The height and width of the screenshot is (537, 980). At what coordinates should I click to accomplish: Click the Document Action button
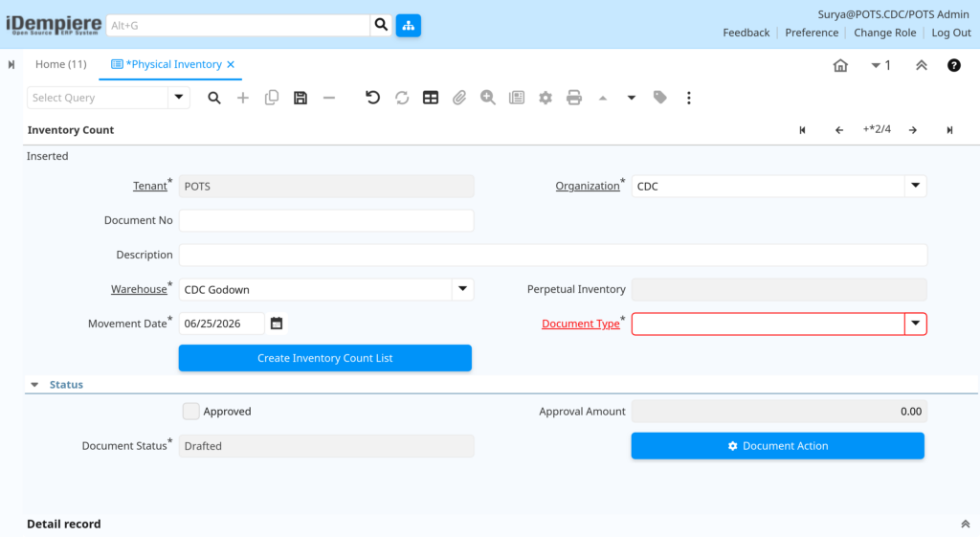tap(777, 446)
